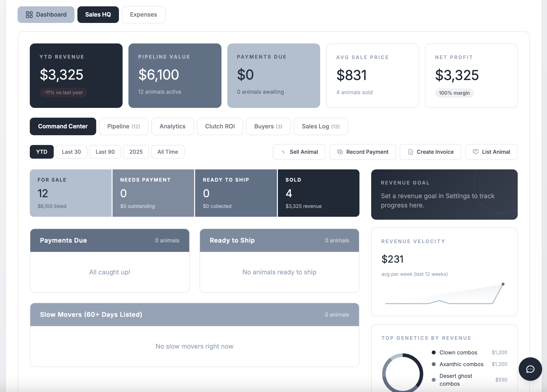547x392 pixels.
Task: Select the Last 90 period filter
Action: click(105, 152)
